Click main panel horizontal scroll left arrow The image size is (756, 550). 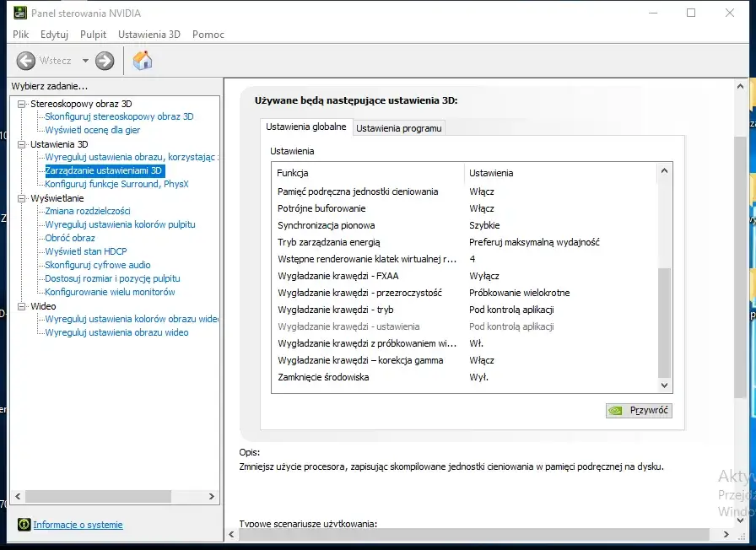click(x=231, y=534)
